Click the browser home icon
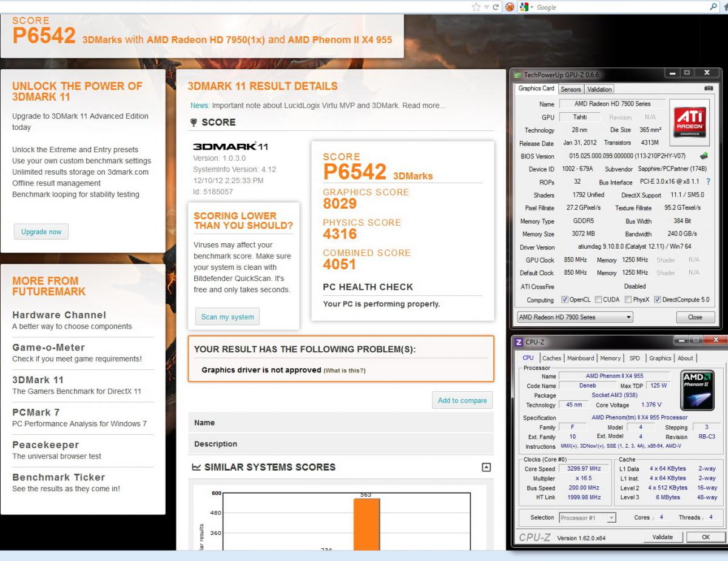Screen dimensions: 728x561 coord(725,7)
